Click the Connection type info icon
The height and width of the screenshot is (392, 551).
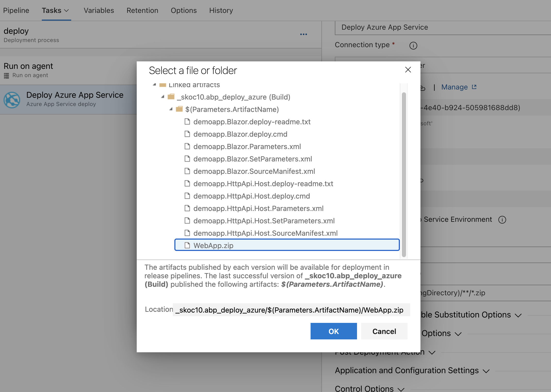pos(413,46)
